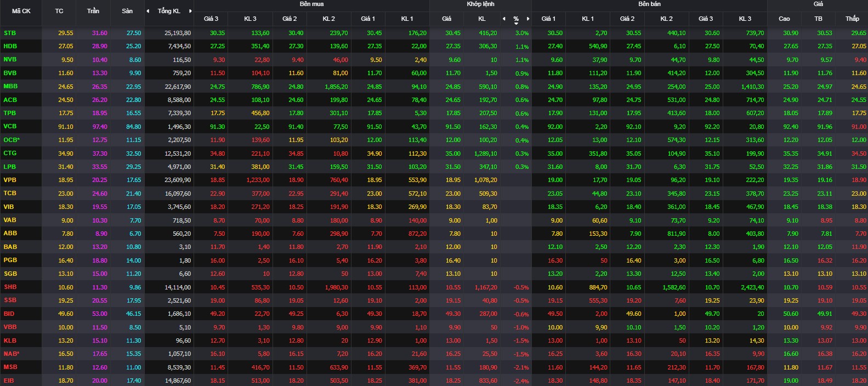Open the BID stock symbol
Viewport: 868px width, 386px height.
pos(9,314)
